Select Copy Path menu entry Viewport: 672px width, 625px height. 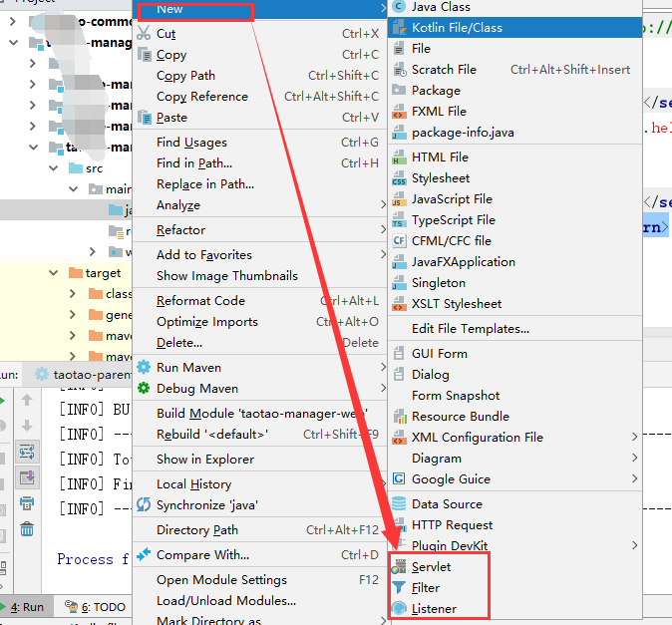point(259,76)
